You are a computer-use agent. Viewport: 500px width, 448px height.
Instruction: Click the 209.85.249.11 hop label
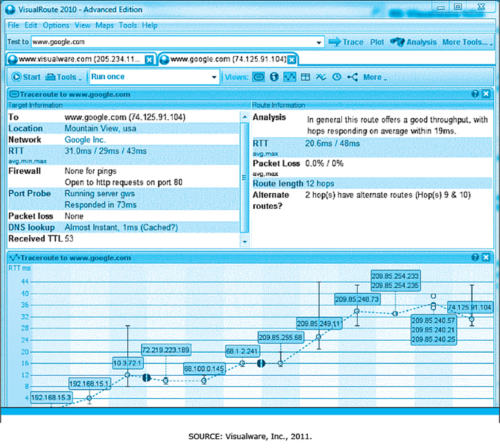click(319, 324)
